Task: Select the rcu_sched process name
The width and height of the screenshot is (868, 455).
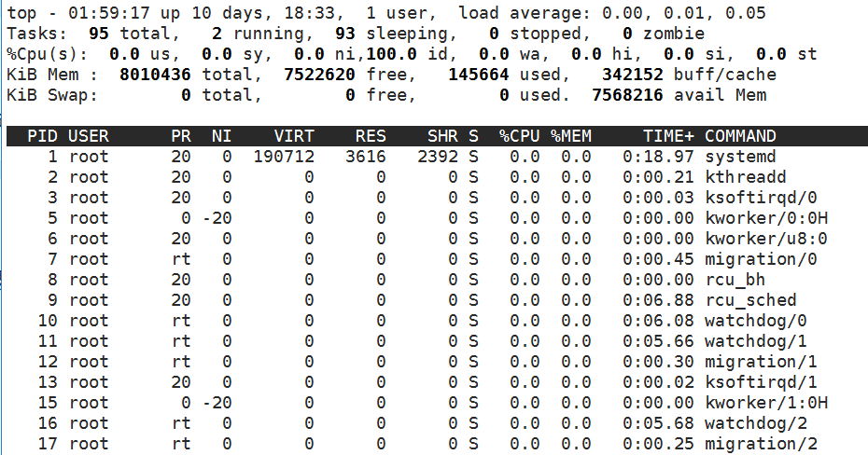Action: click(750, 299)
